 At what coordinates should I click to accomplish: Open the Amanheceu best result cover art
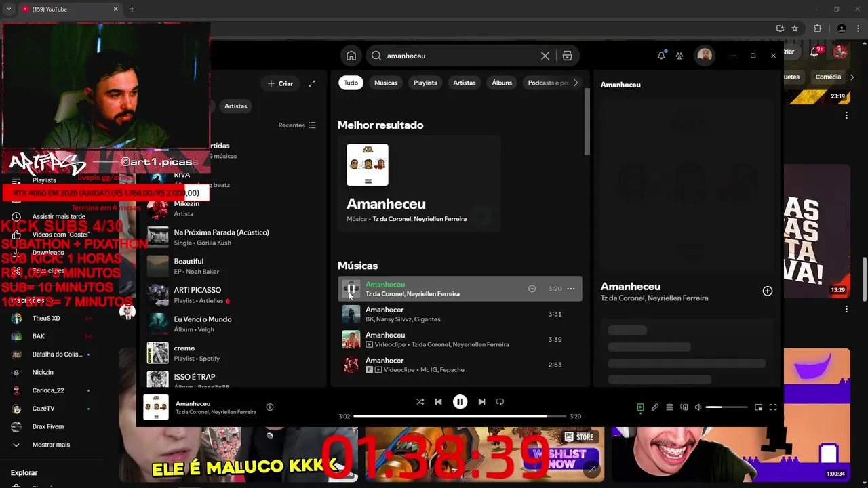pyautogui.click(x=368, y=165)
